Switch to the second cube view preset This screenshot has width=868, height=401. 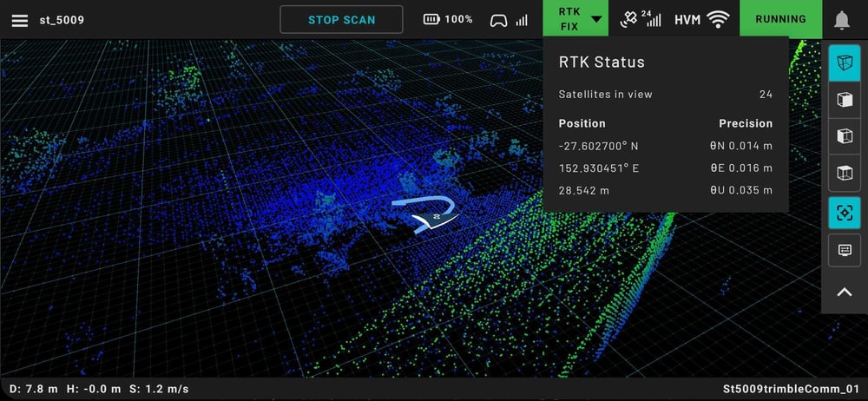coord(844,100)
